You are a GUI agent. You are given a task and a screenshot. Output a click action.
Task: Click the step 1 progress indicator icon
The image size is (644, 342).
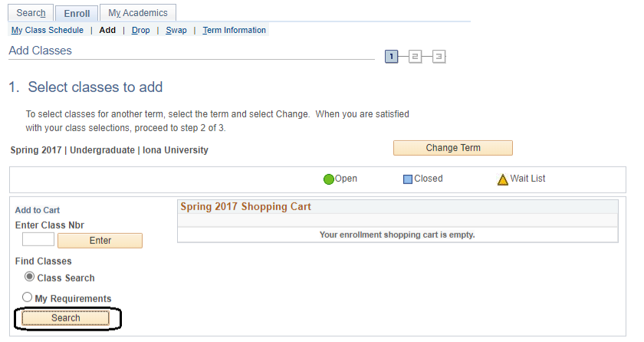click(392, 57)
